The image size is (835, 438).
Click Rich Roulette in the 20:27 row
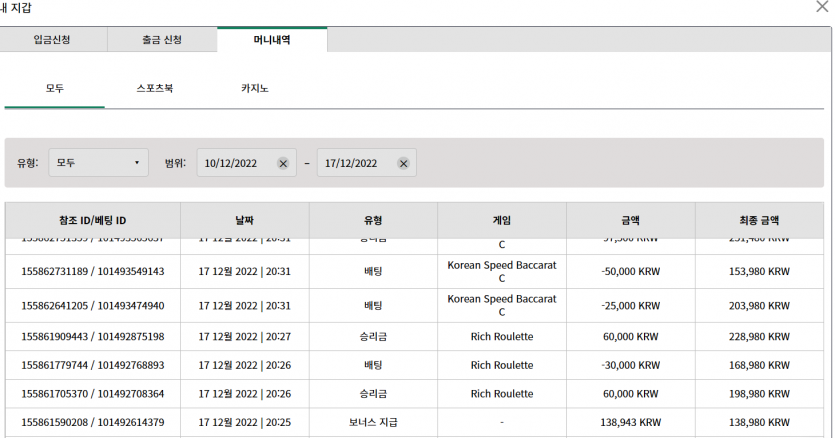tap(502, 337)
